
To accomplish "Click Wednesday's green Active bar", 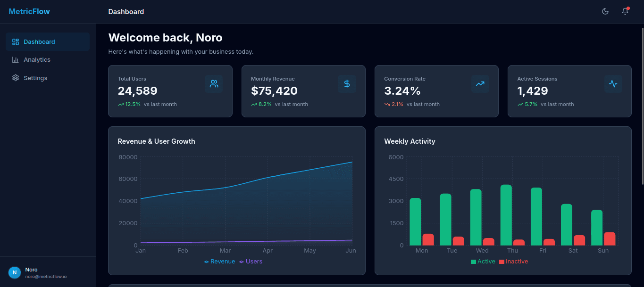I will [476, 217].
